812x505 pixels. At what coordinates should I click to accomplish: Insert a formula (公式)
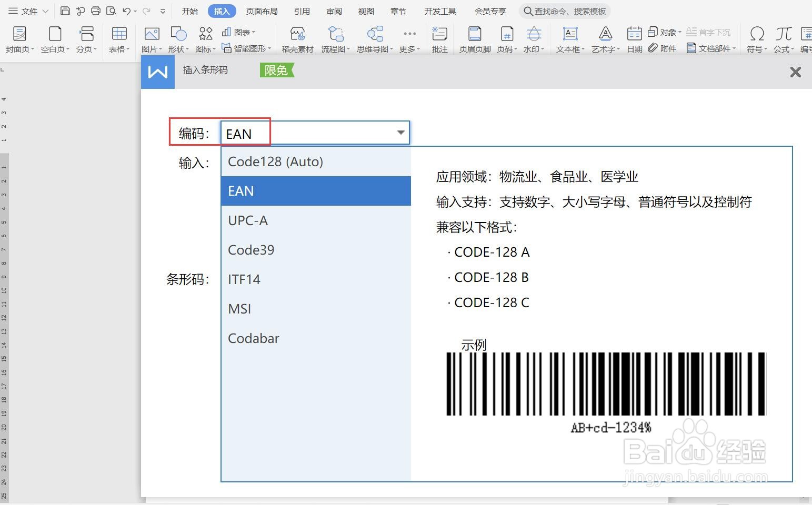coord(784,39)
